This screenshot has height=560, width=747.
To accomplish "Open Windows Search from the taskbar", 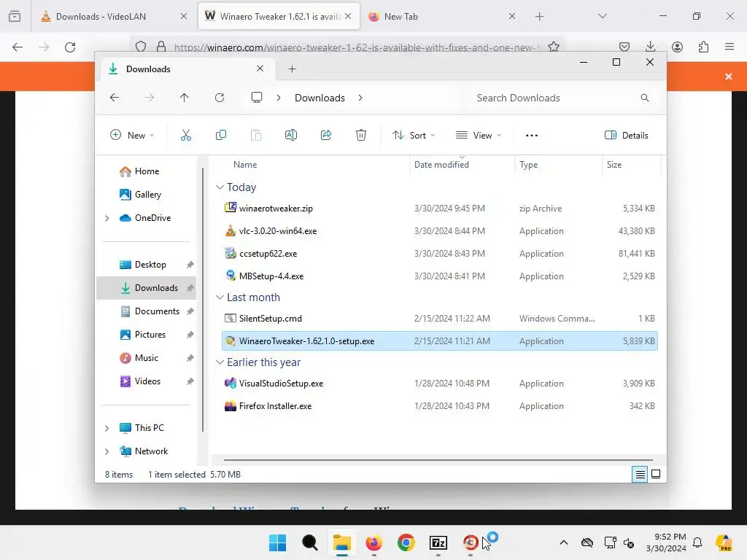I will [309, 542].
